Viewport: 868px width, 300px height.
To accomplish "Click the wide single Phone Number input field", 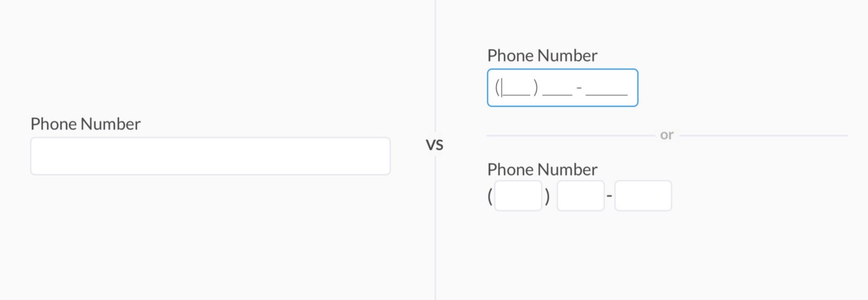I will click(210, 156).
